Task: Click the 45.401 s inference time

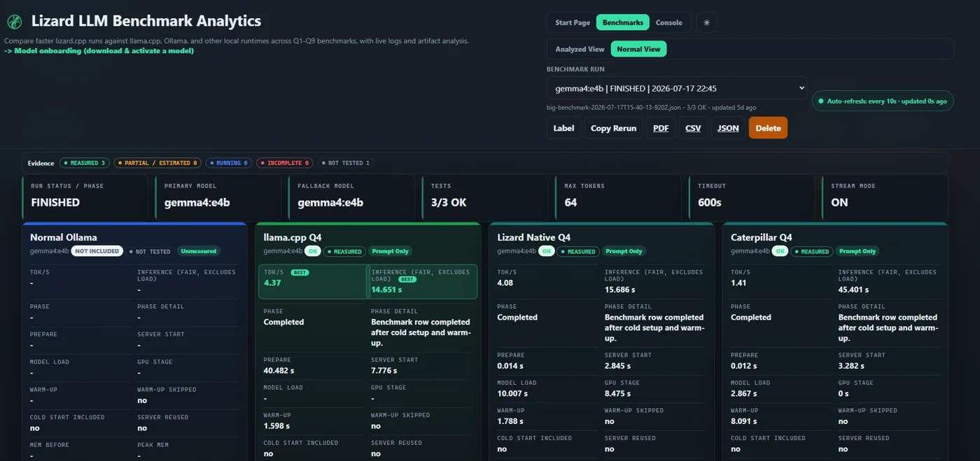Action: coord(853,290)
